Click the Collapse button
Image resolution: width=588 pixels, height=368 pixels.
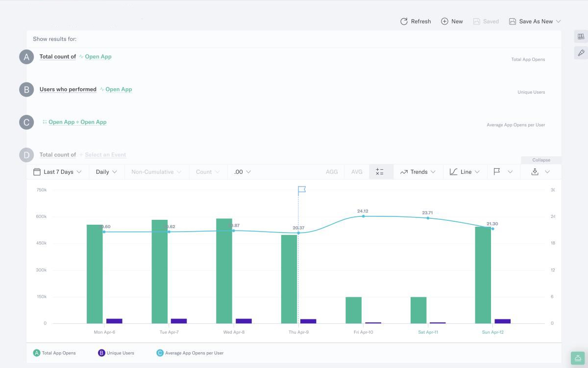point(541,160)
